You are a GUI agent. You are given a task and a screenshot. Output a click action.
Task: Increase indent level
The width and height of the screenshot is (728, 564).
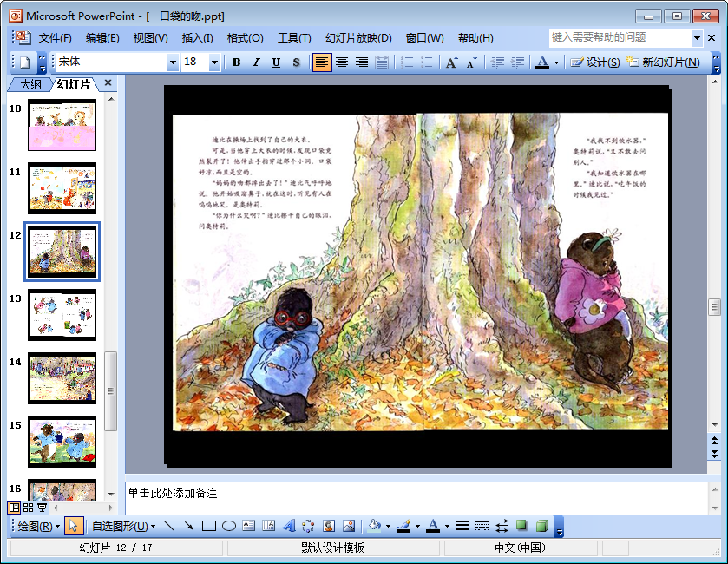pos(517,62)
